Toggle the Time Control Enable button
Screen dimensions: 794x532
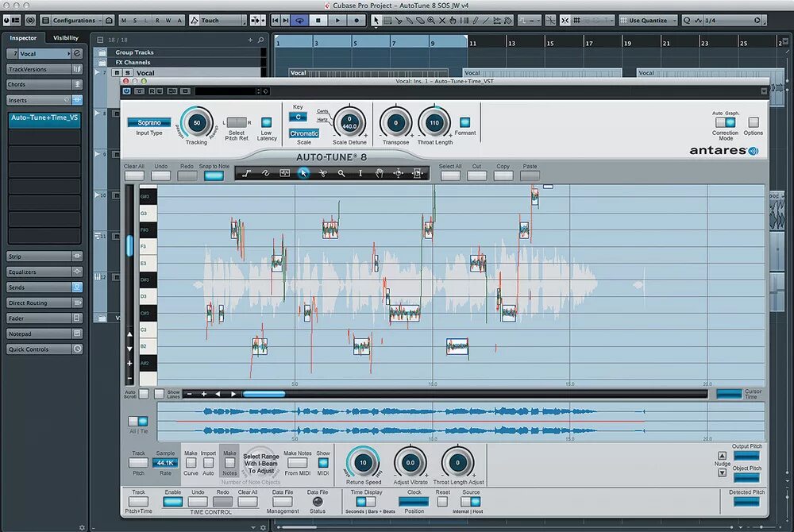click(x=172, y=502)
